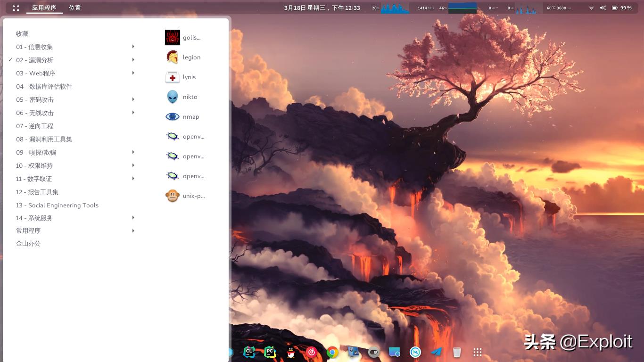
Task: Launch the nmap scanner from the menu
Action: click(185, 116)
